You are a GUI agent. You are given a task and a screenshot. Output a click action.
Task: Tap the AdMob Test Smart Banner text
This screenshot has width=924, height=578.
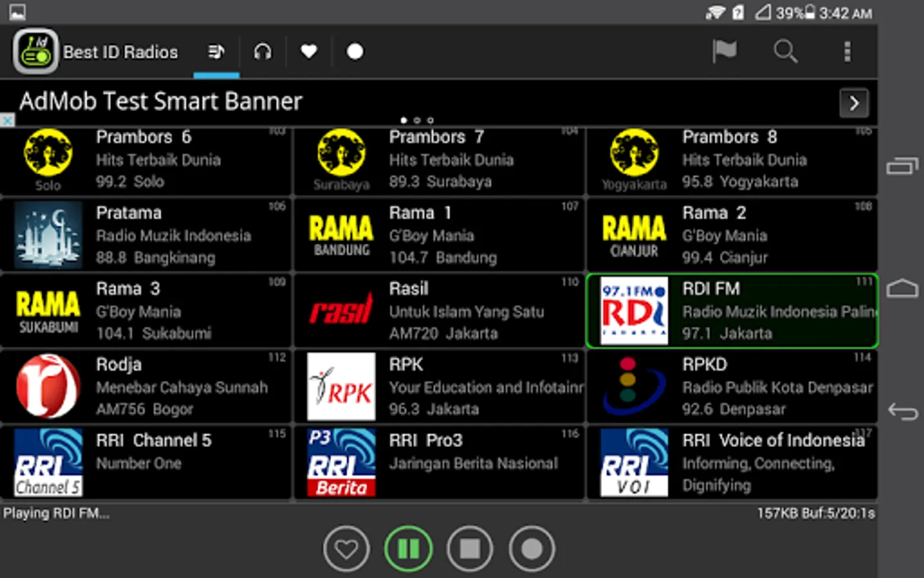pyautogui.click(x=160, y=101)
